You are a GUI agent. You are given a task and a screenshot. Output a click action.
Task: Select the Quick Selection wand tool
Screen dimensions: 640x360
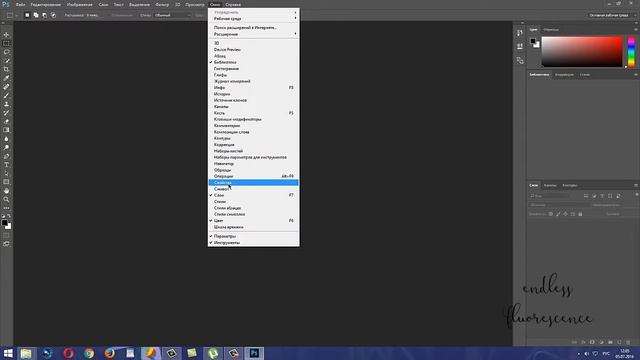point(6,60)
